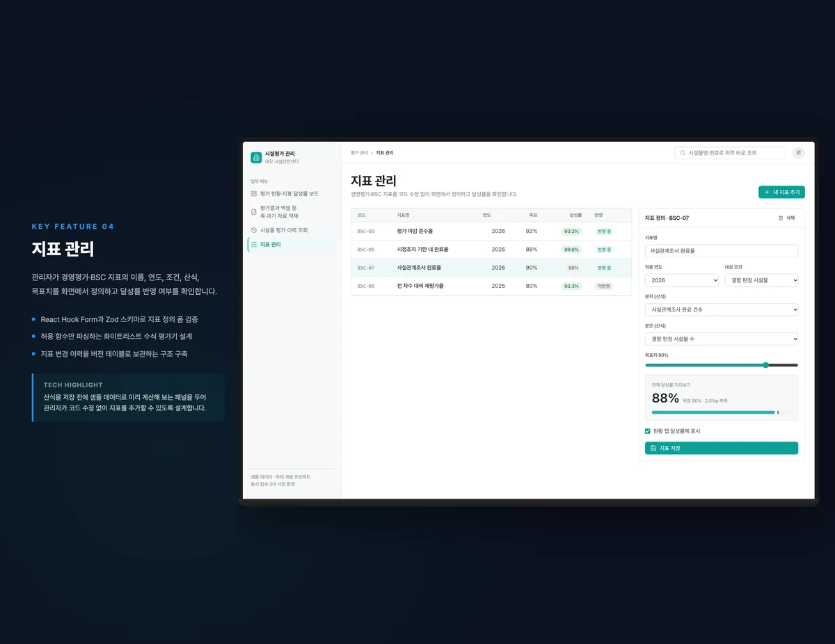This screenshot has height=644, width=835.
Task: Focus the 시설물명·번호로 이력 바로 조회 search field
Action: tap(731, 153)
